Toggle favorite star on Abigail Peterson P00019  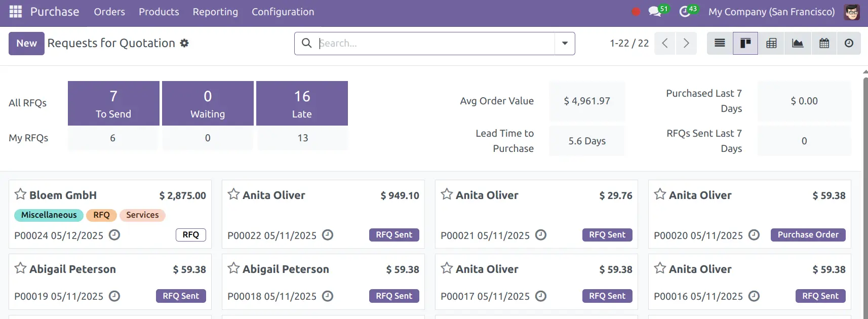20,268
